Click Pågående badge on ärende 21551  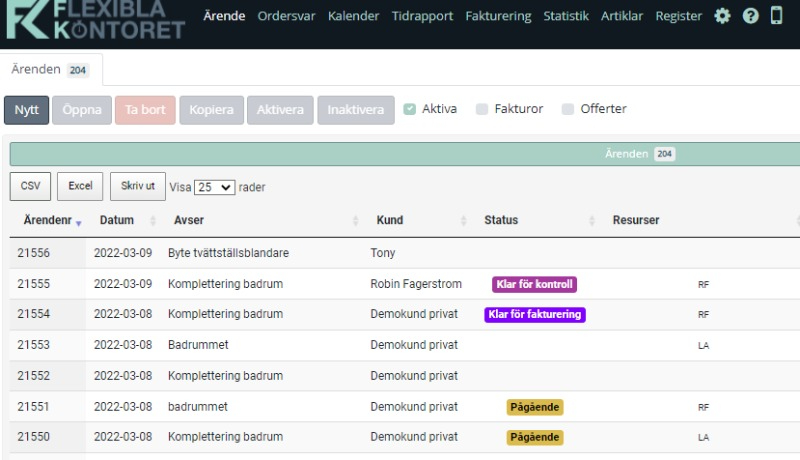[535, 407]
